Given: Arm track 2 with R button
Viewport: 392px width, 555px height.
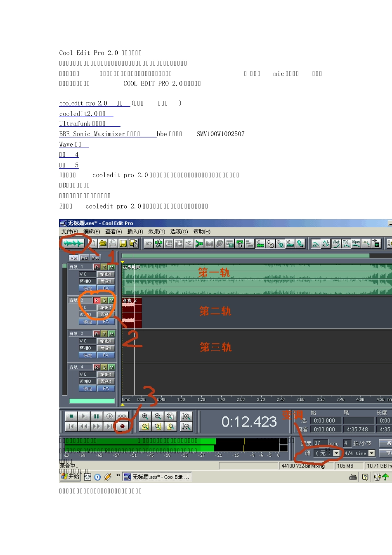Looking at the screenshot, I should [97, 301].
